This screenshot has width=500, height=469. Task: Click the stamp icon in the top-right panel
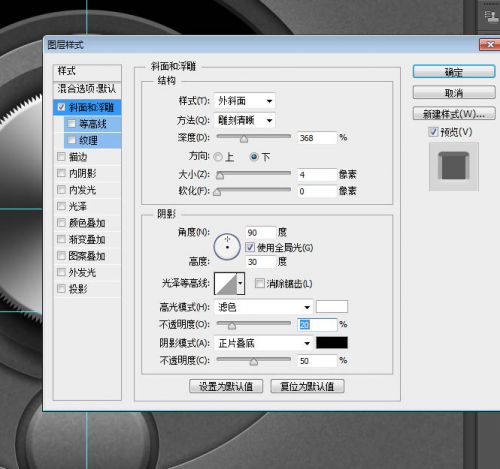pyautogui.click(x=490, y=16)
